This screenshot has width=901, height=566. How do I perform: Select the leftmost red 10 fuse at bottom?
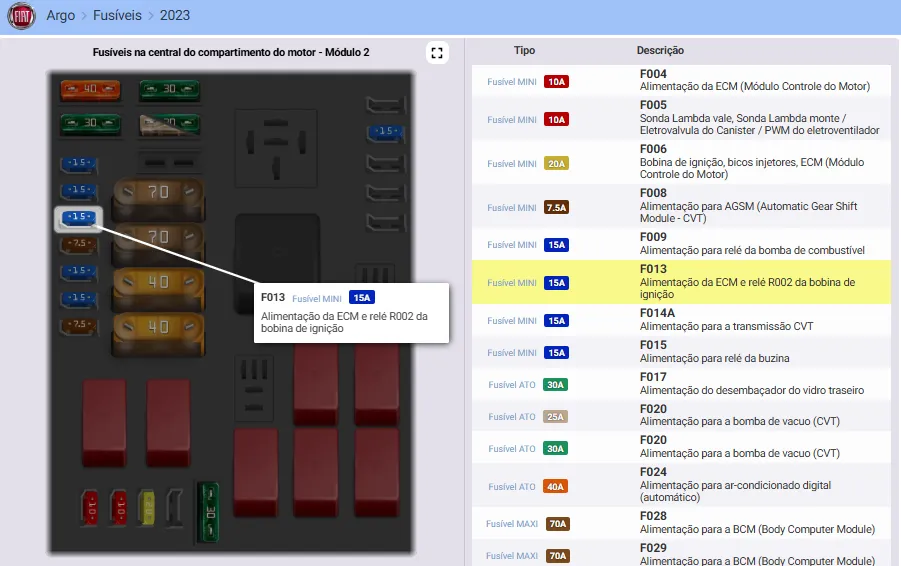90,507
